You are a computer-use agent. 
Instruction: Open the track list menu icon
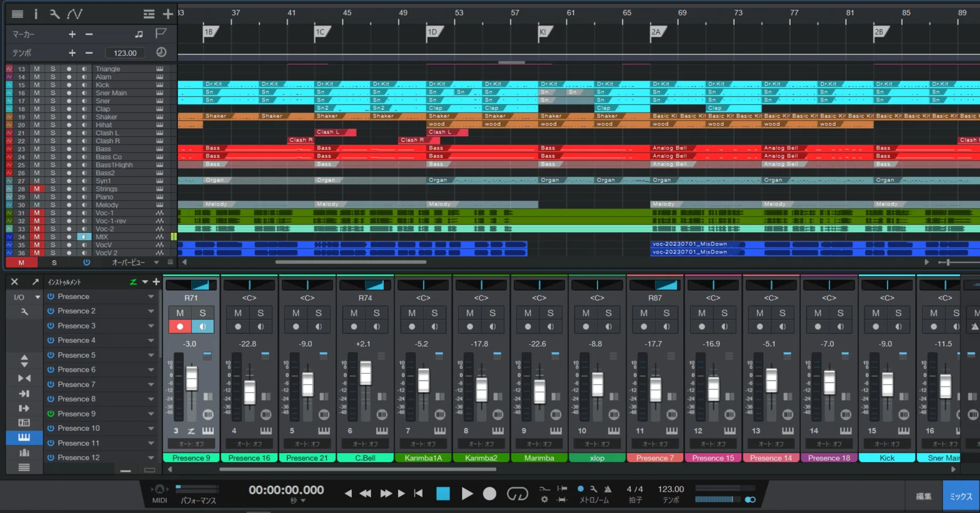pos(18,14)
